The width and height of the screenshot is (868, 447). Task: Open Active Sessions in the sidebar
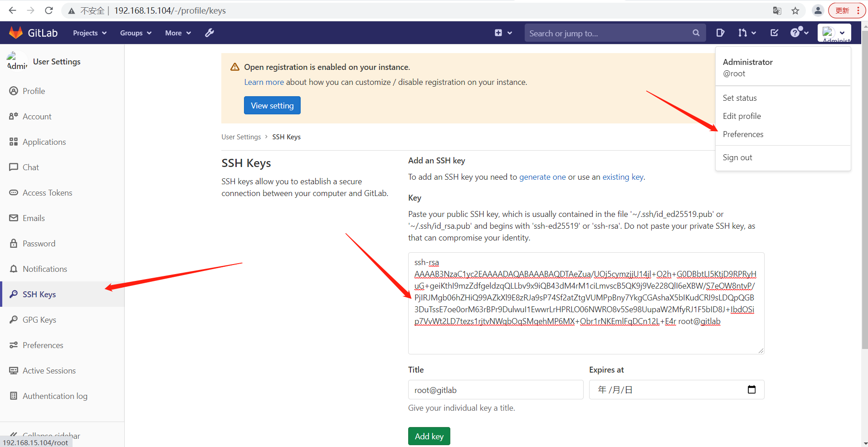point(62,370)
